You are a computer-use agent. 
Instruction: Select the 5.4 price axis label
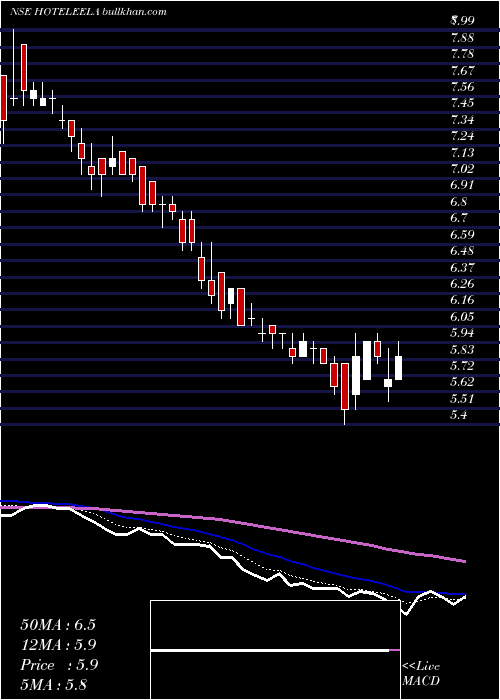[458, 416]
